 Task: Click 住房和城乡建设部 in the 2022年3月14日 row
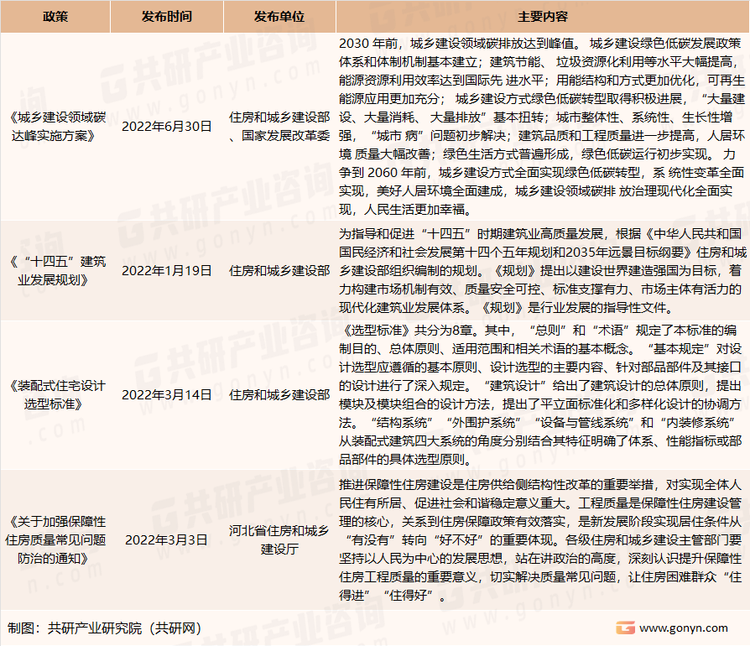pos(279,395)
